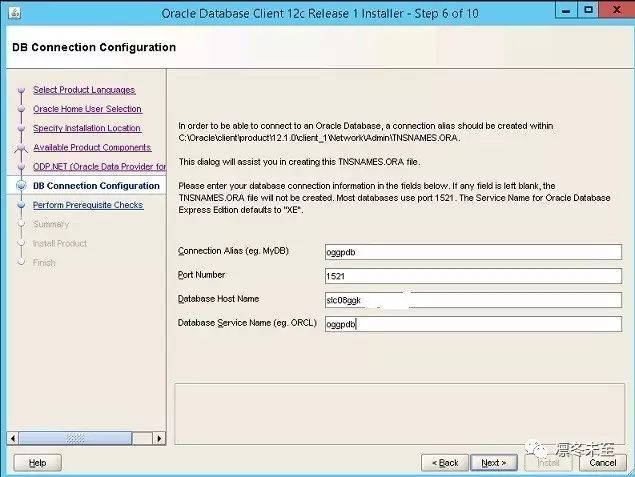
Task: Click the "Database Service Name (eg. ORCL)" label
Action: [x=247, y=323]
